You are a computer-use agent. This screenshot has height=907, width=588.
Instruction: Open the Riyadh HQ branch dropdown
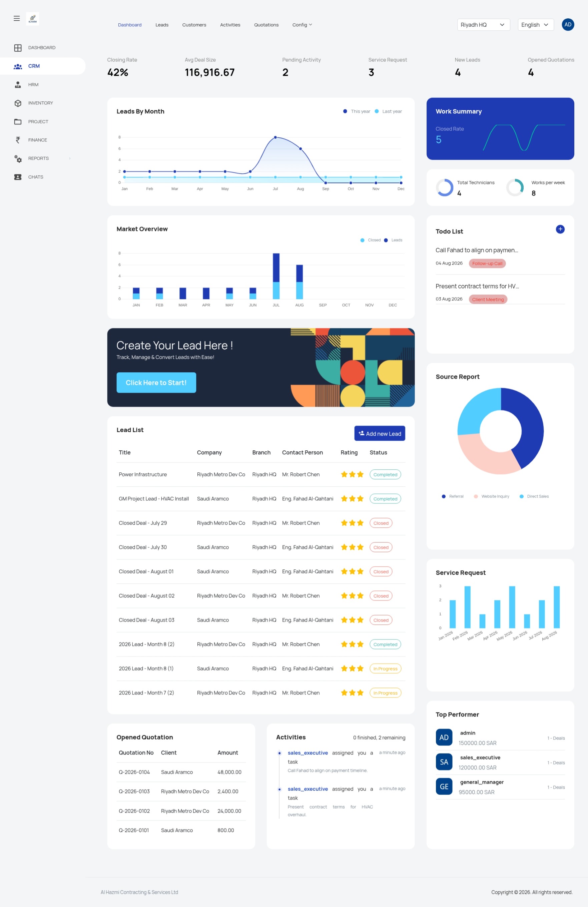[483, 25]
